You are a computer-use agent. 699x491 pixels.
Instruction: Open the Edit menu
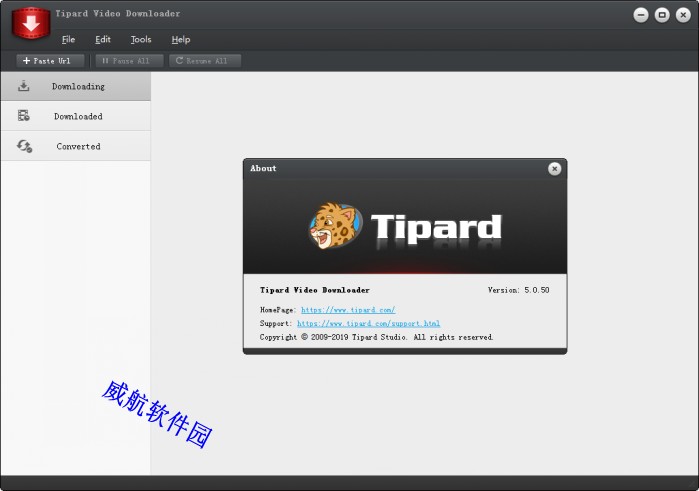tap(103, 39)
